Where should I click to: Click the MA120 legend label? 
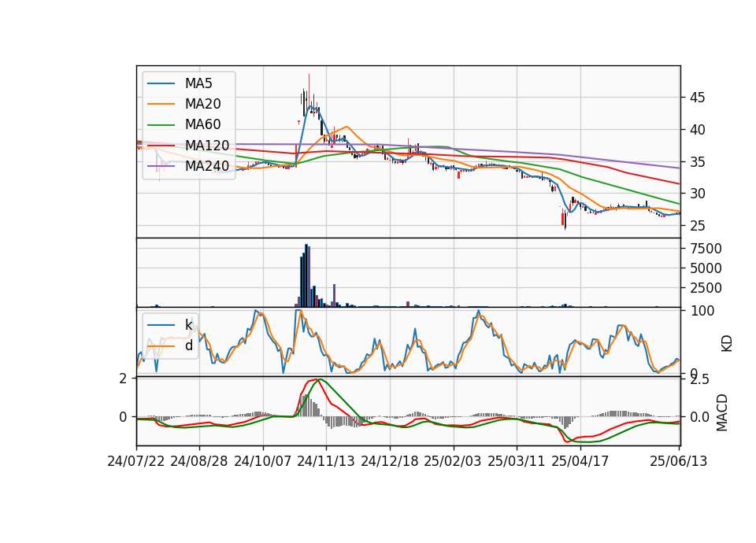pyautogui.click(x=207, y=146)
